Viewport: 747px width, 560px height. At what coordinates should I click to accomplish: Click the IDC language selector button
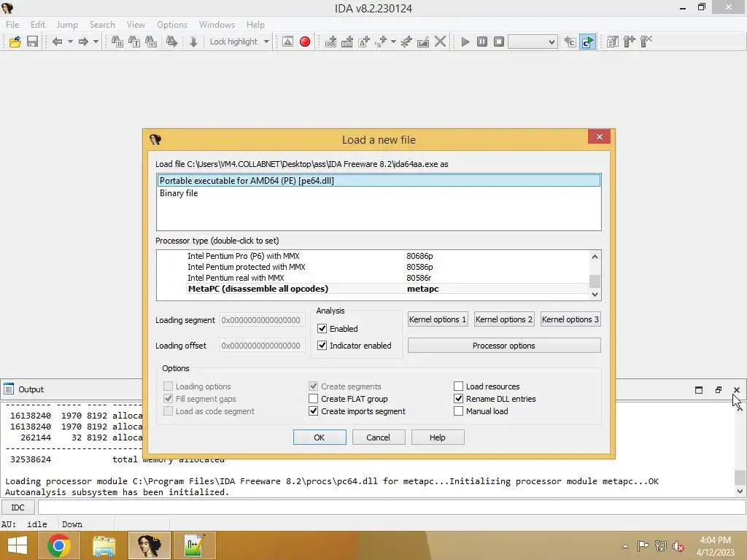click(18, 507)
